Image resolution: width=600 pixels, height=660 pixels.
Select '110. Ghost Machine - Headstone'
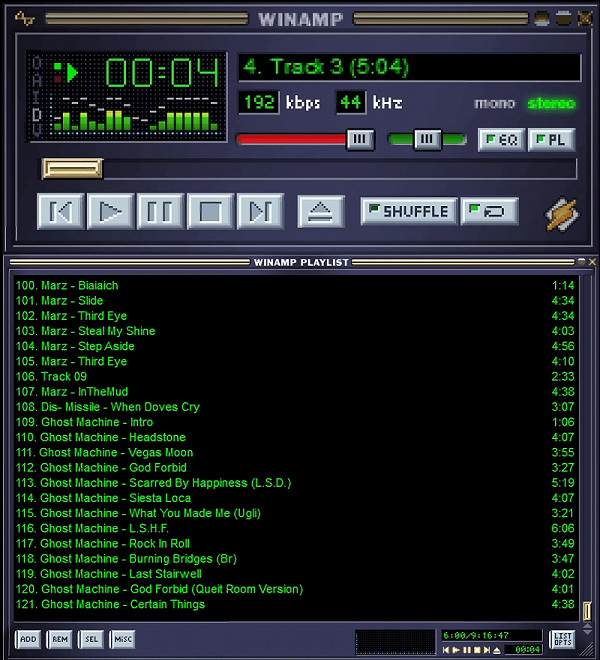click(x=295, y=437)
